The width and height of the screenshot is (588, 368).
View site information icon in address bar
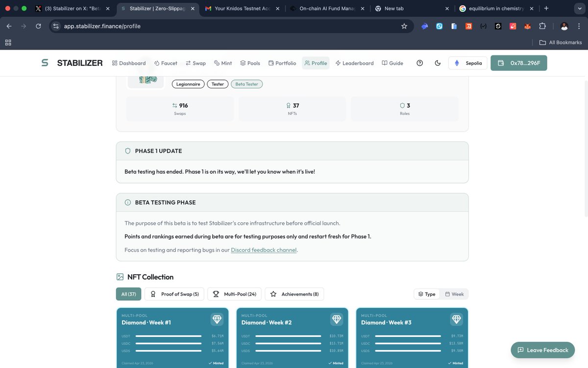[x=56, y=26]
